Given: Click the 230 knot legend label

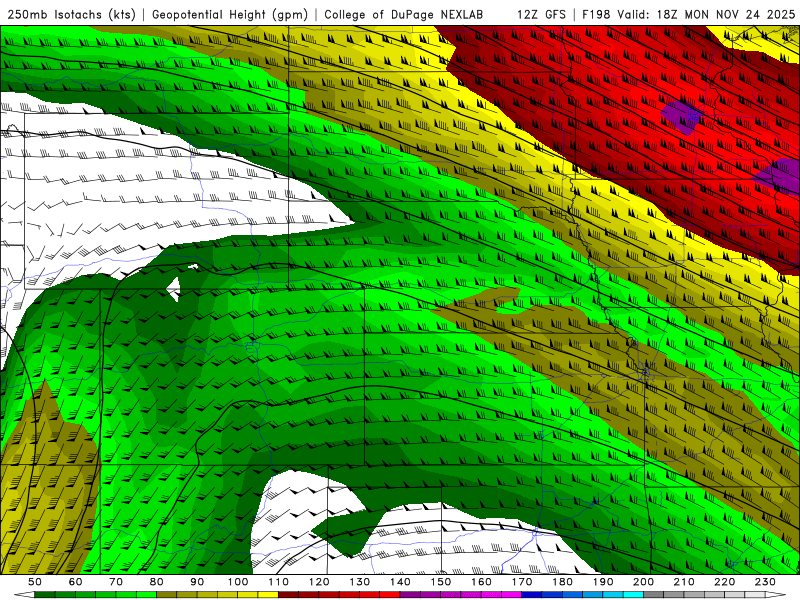Looking at the screenshot, I should (x=765, y=582).
